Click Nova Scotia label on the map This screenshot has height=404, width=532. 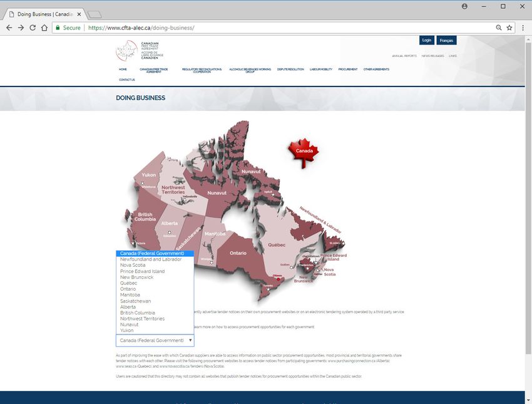pos(329,272)
